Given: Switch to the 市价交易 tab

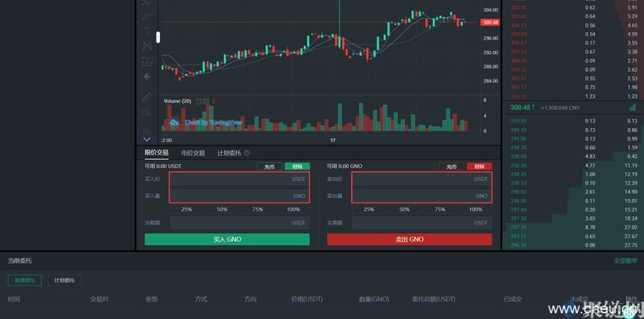Looking at the screenshot, I should click(x=192, y=153).
